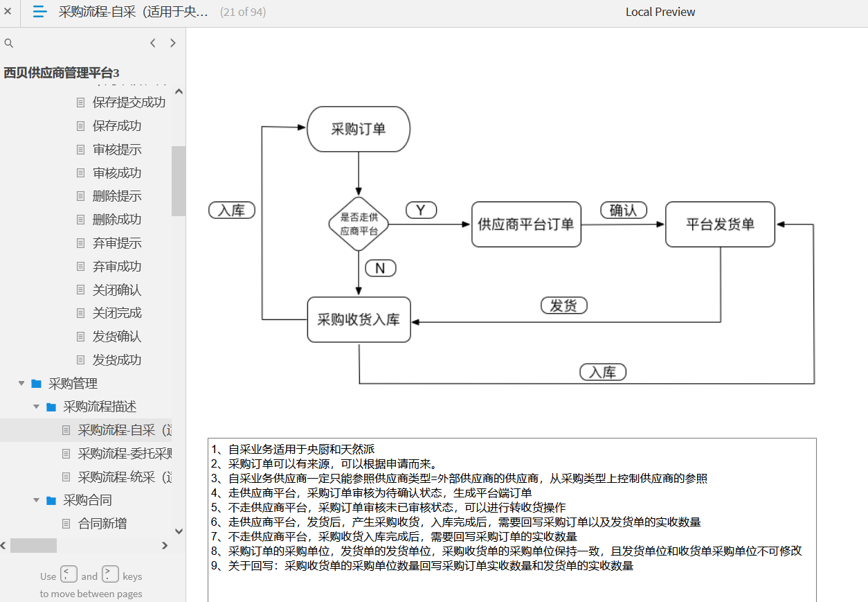The height and width of the screenshot is (602, 868).
Task: Click the 确认 connector label
Action: click(623, 210)
